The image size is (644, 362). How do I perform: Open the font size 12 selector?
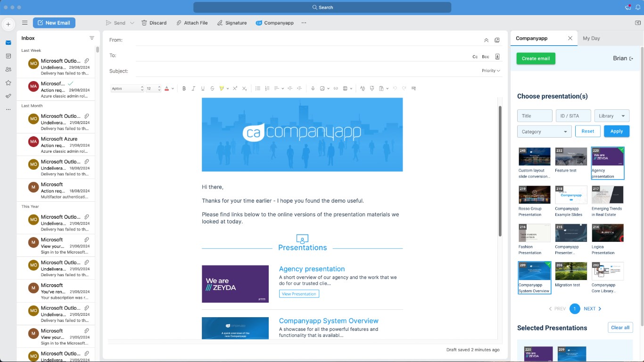coord(153,89)
